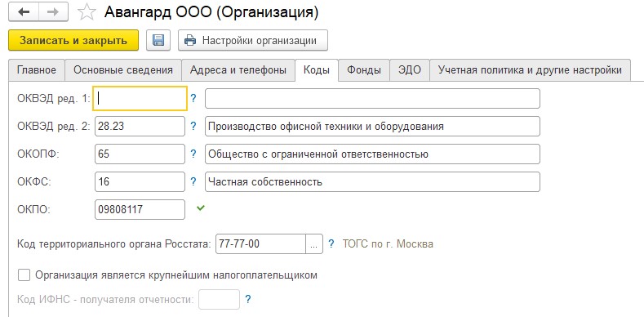This screenshot has height=317, width=644.
Task: Open Настройки организации button
Action: (252, 40)
